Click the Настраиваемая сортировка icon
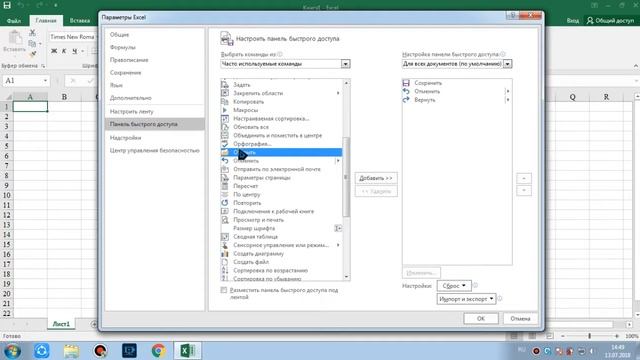The image size is (640, 360). pos(224,118)
